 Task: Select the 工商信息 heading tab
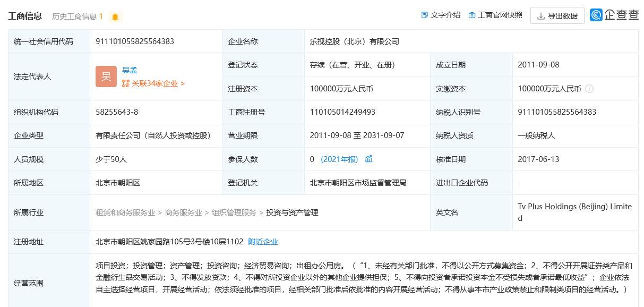25,16
